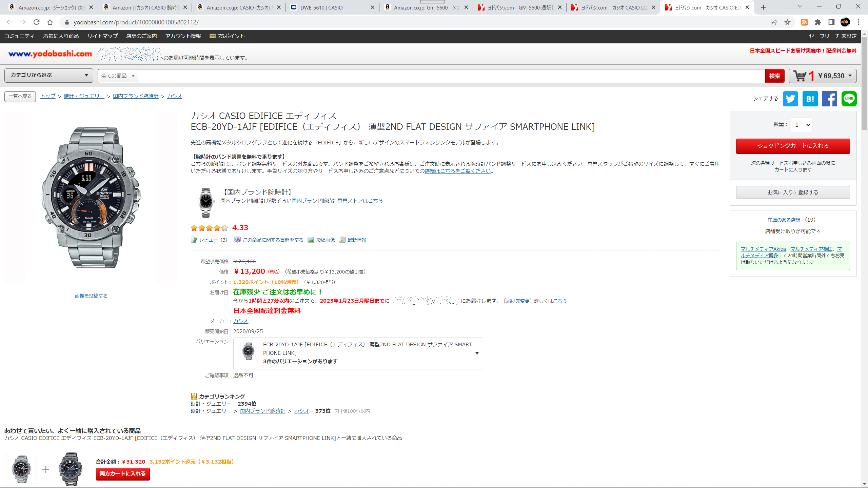868x488 pixels.
Task: Click the 75ポイント points indicator
Action: (x=227, y=36)
